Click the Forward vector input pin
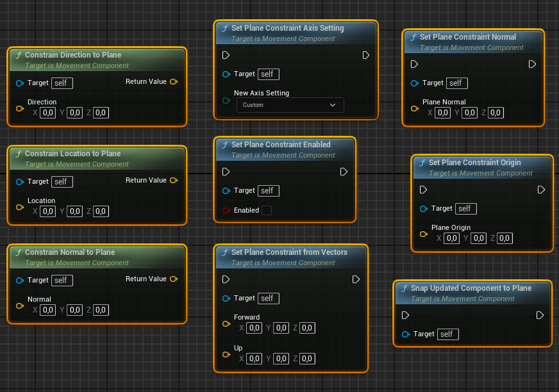The width and height of the screenshot is (559, 392). tap(226, 323)
